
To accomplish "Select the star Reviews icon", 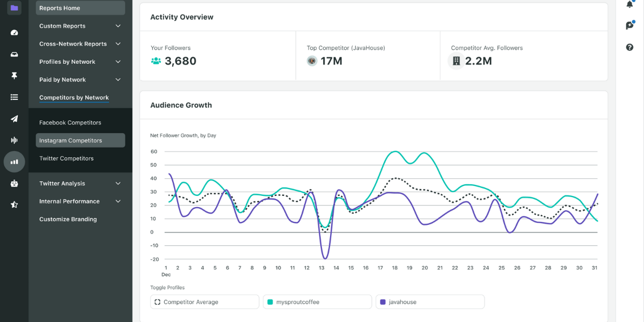I will coord(14,204).
